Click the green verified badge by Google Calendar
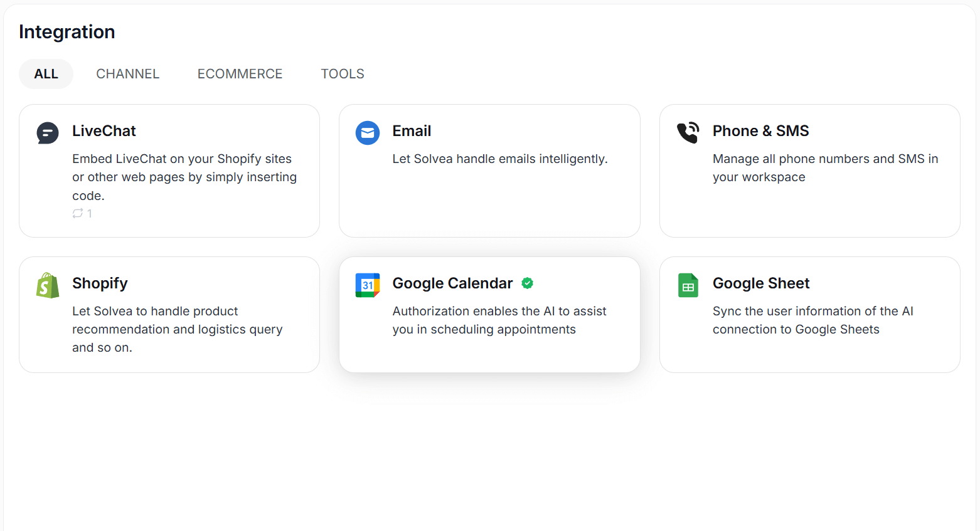Screen dimensions: 980x531 (x=528, y=283)
